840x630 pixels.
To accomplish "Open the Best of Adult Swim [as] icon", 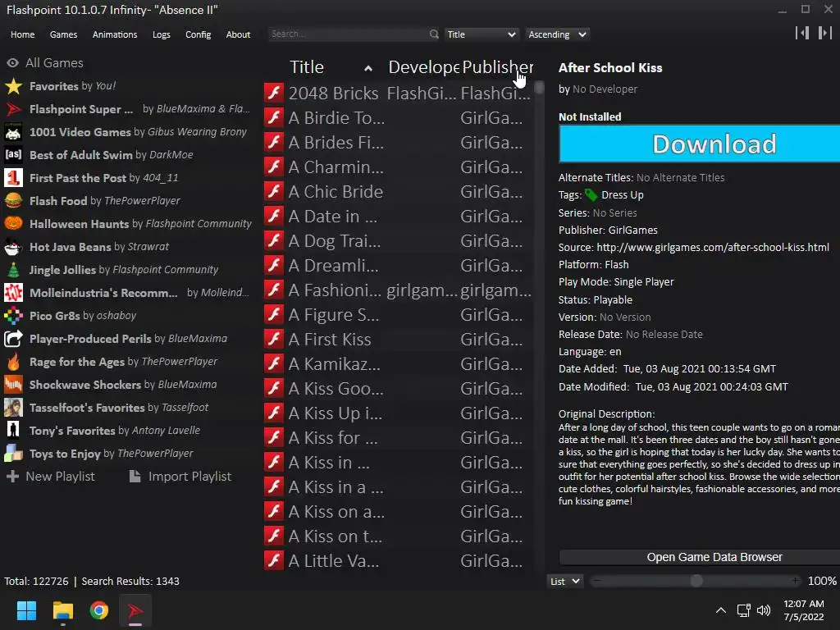I will point(13,155).
